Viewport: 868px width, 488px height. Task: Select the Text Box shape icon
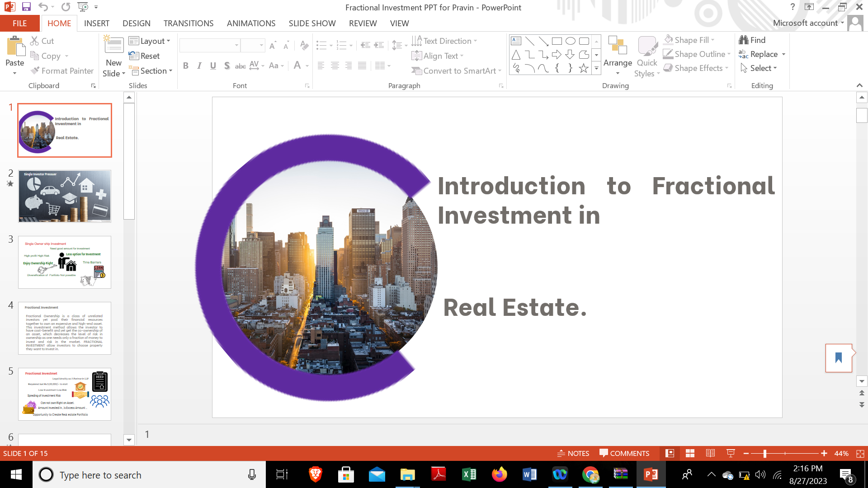coord(516,41)
